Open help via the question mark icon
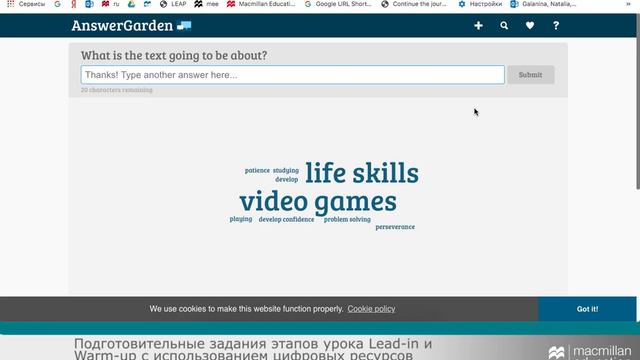Screen dimensions: 640x360 pos(556,26)
